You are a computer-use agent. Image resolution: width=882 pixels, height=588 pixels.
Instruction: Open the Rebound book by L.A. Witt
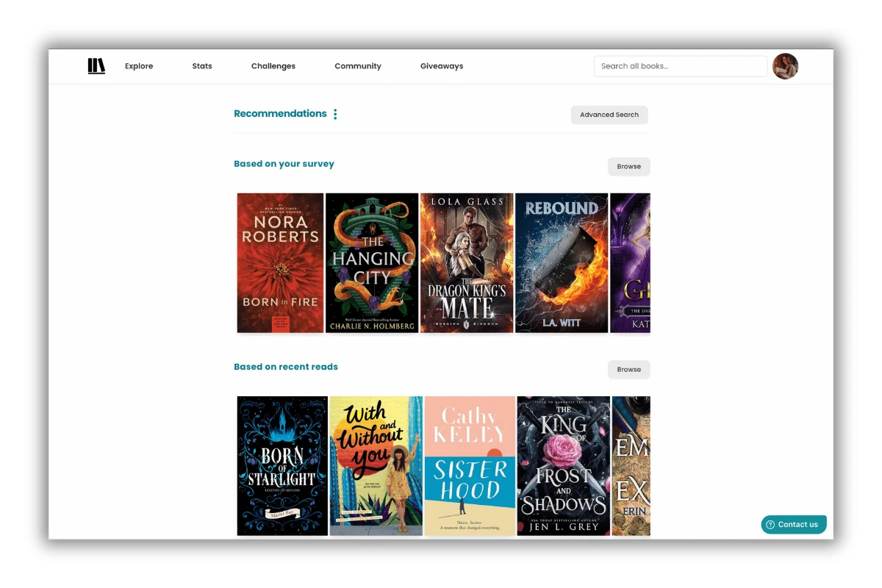(562, 263)
